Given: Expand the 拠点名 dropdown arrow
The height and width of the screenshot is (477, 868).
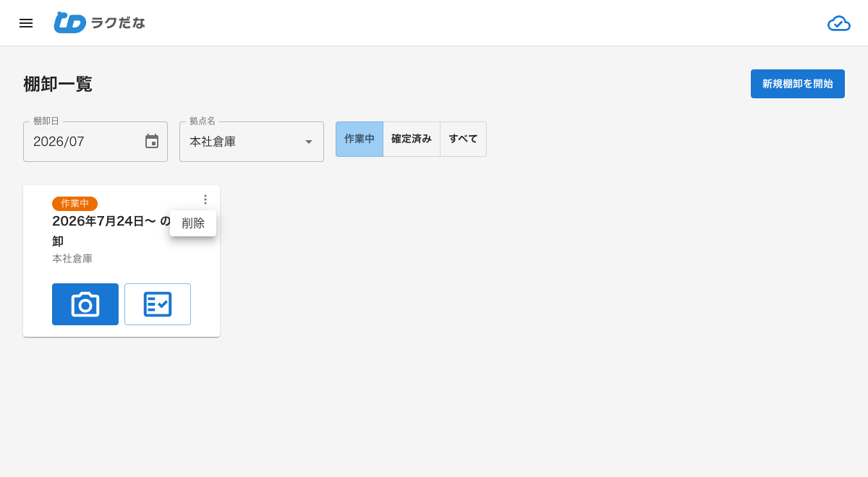Looking at the screenshot, I should [309, 142].
